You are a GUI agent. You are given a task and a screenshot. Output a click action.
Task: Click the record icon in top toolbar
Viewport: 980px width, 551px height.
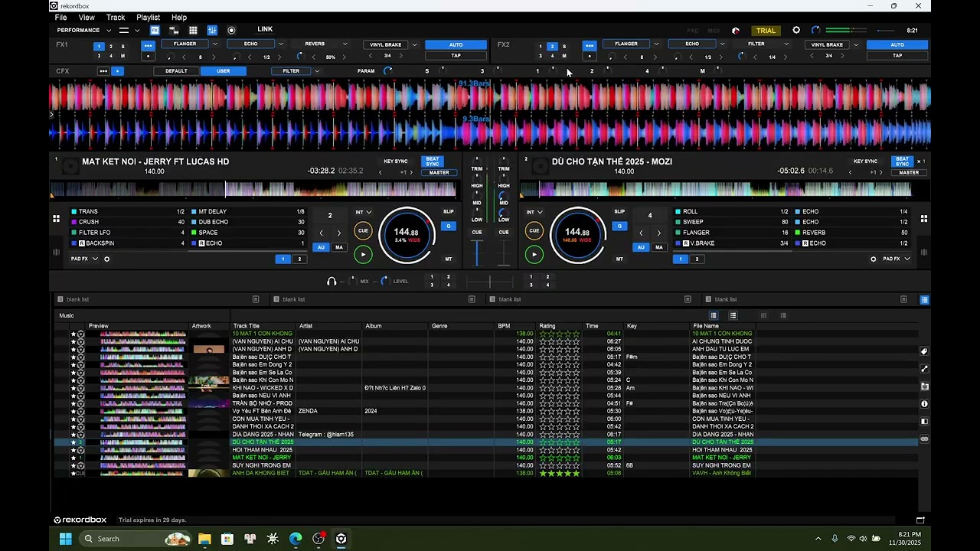[231, 31]
